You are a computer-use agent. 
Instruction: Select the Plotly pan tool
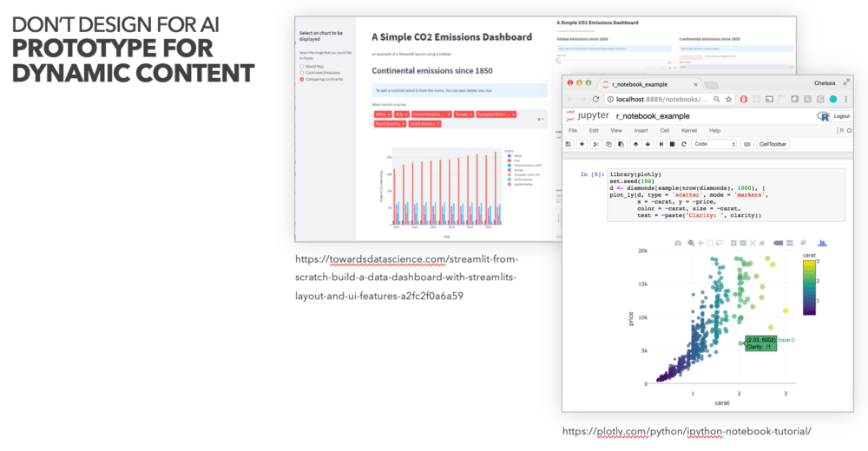pos(700,243)
